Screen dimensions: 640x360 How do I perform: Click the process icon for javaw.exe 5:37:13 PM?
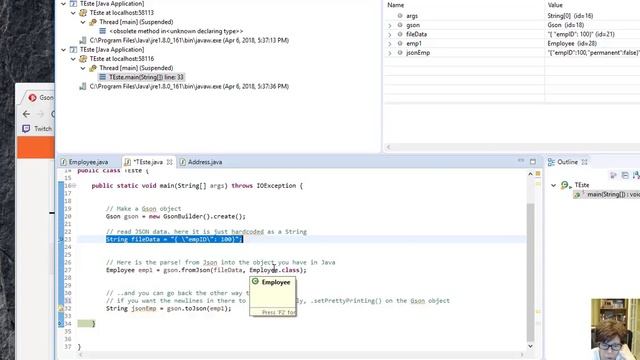pos(83,40)
